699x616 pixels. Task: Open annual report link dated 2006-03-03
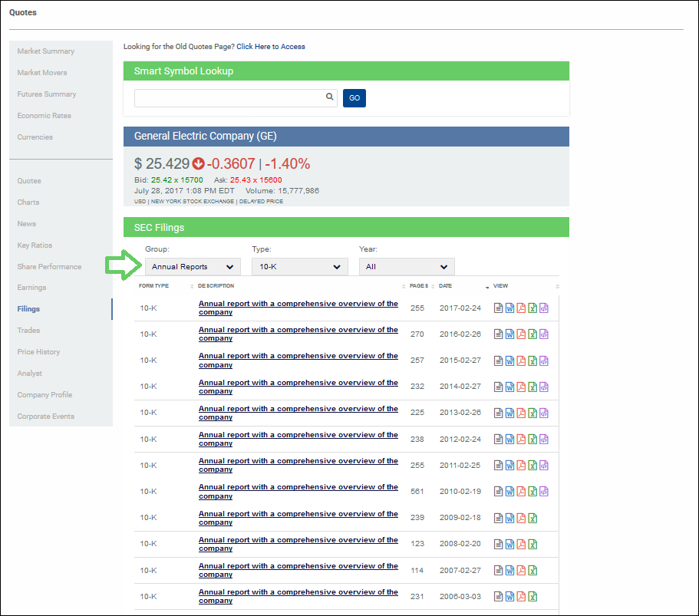pyautogui.click(x=298, y=596)
